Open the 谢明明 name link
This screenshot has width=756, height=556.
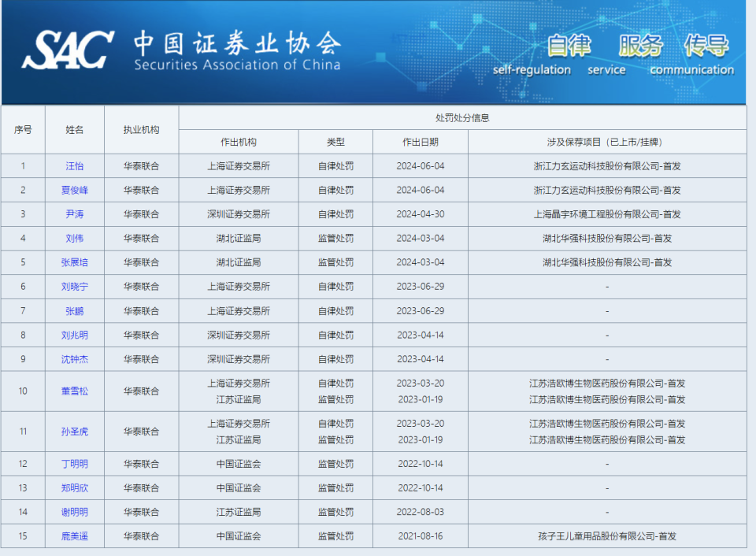(x=75, y=512)
